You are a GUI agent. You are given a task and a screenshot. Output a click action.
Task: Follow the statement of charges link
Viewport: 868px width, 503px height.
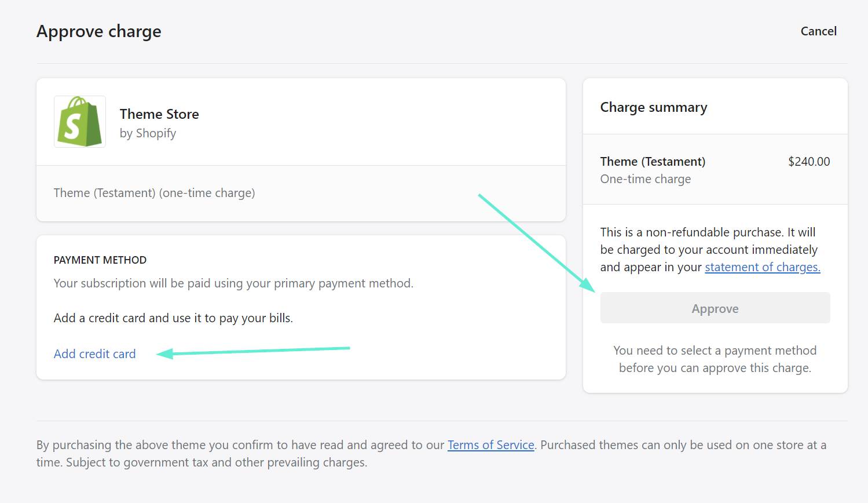(x=762, y=267)
